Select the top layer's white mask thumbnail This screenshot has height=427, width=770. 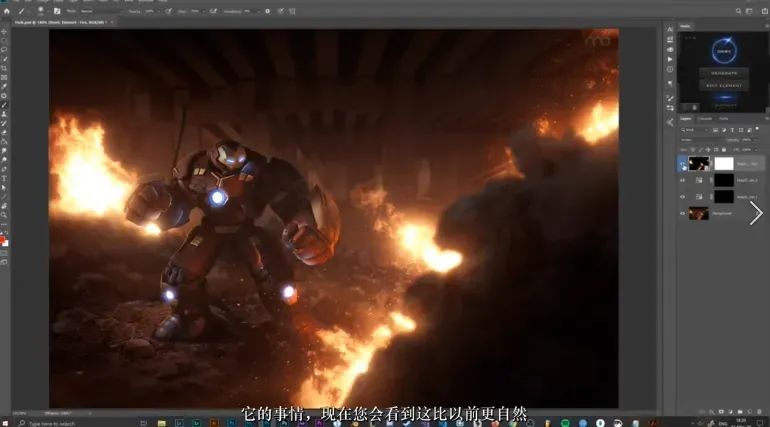(x=722, y=163)
